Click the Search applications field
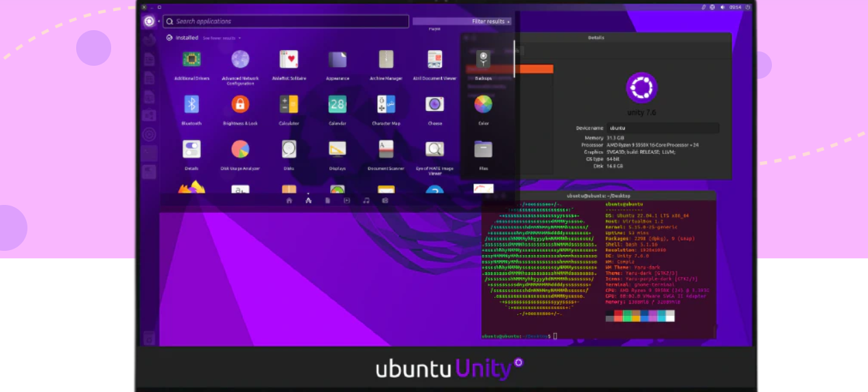The image size is (868, 392). tap(285, 21)
